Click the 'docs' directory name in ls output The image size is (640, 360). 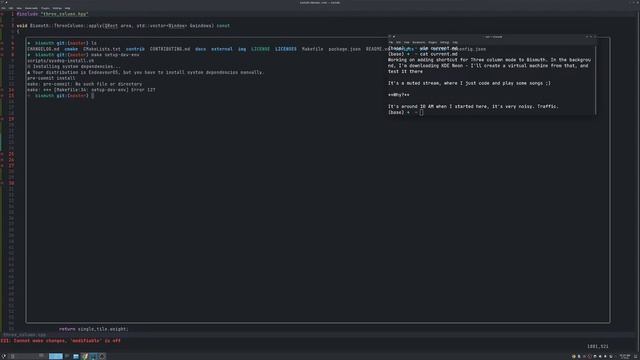200,49
